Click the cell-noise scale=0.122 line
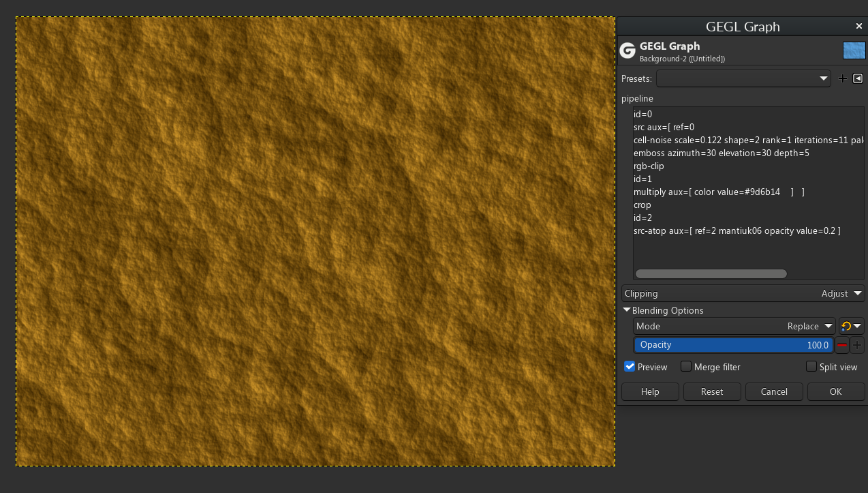The width and height of the screenshot is (868, 493). click(749, 140)
